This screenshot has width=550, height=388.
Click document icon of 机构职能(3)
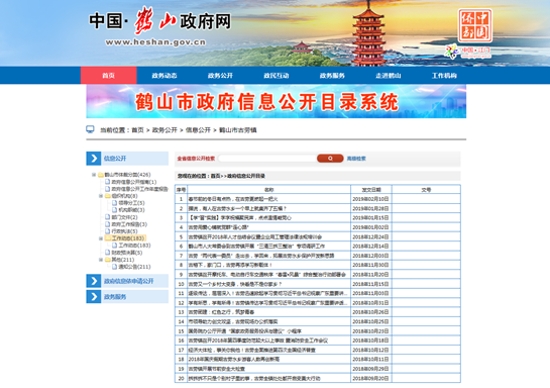tap(115, 210)
